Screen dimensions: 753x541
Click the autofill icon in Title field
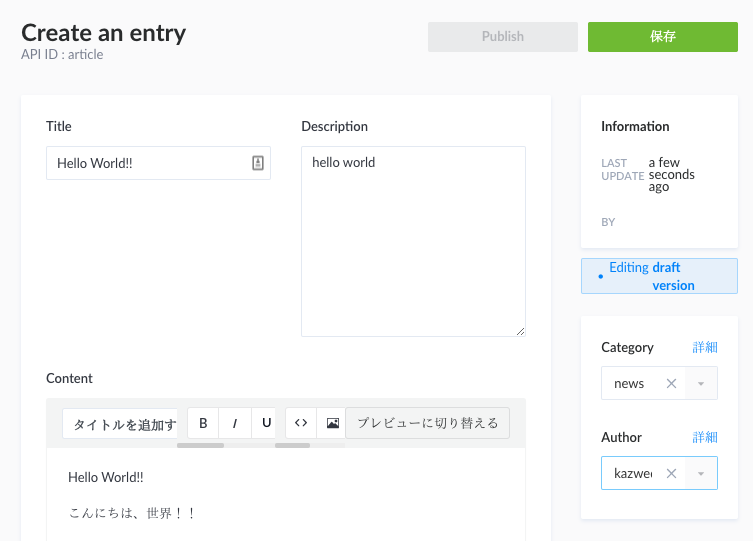(257, 163)
